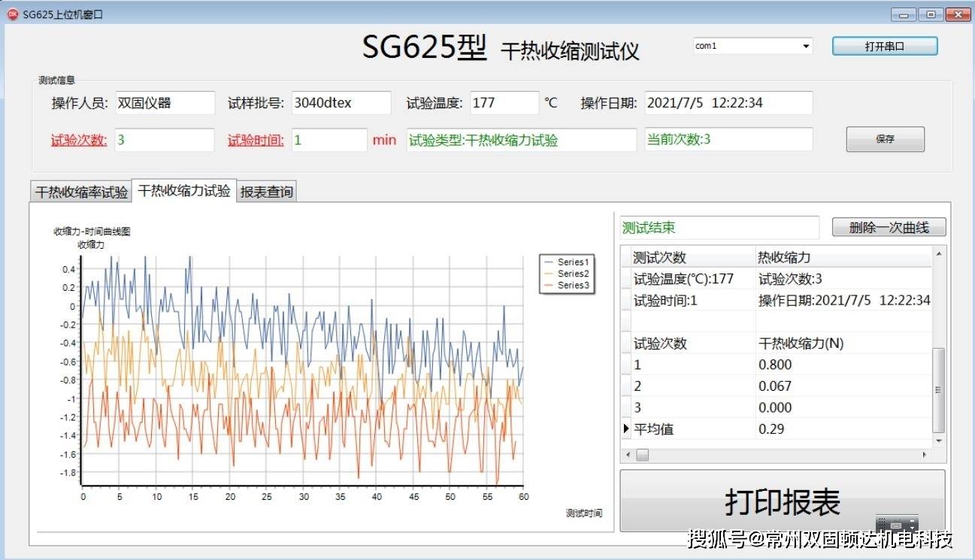Click the 试样批号 field with 3040dtex
The height and width of the screenshot is (560, 975).
341,103
